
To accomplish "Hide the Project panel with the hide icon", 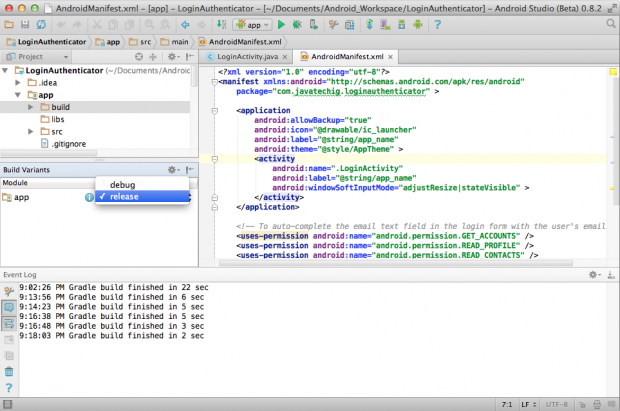I will coord(190,57).
